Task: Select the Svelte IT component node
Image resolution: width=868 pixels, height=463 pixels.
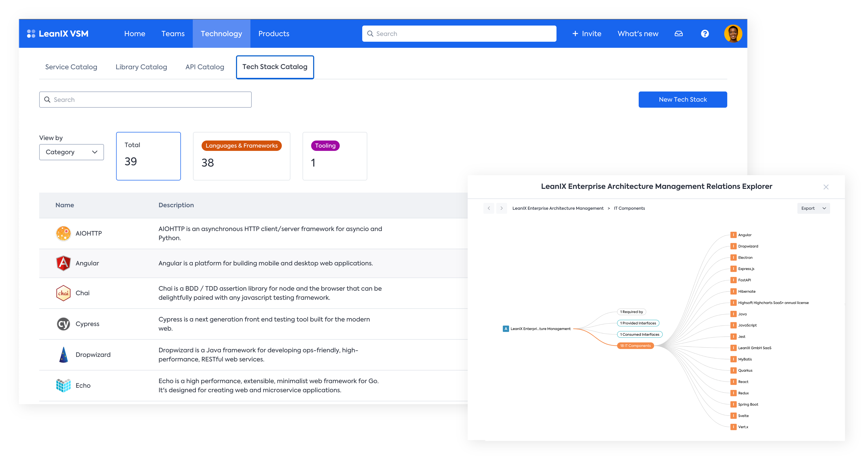Action: tap(740, 416)
